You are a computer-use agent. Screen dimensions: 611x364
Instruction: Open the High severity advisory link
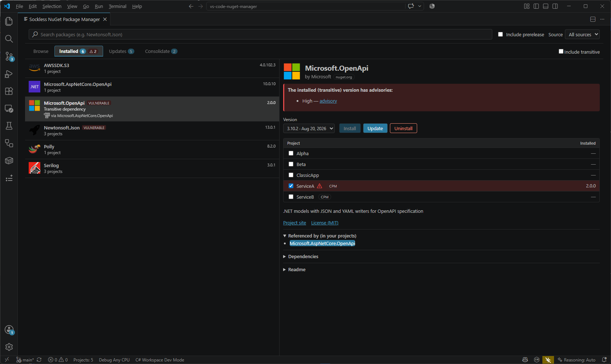pyautogui.click(x=328, y=101)
